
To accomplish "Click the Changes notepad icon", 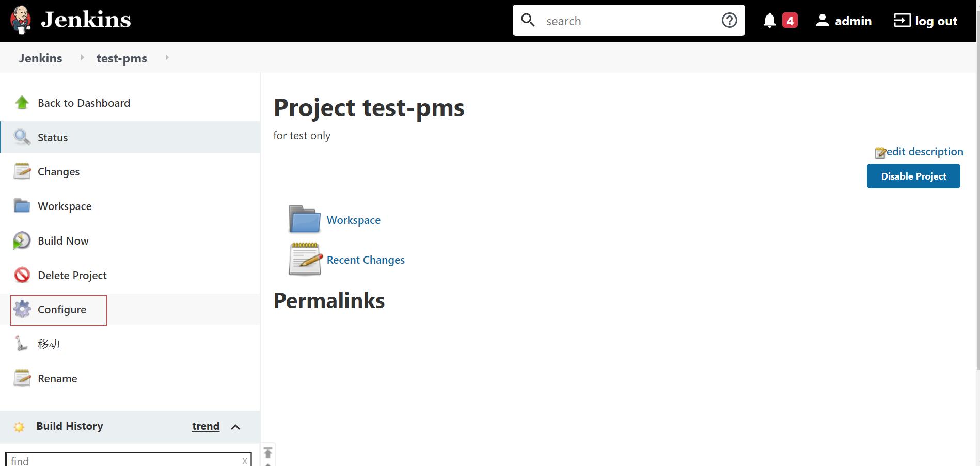I will [x=21, y=171].
